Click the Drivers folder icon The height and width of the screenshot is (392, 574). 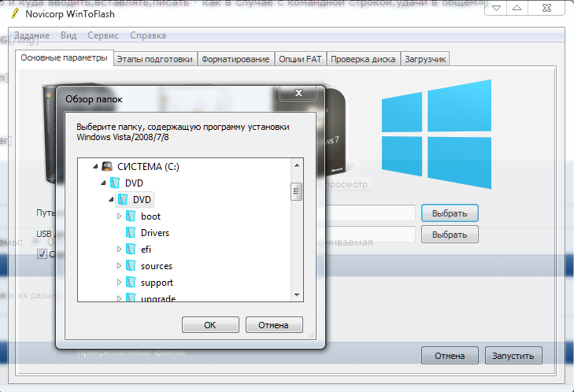point(131,232)
